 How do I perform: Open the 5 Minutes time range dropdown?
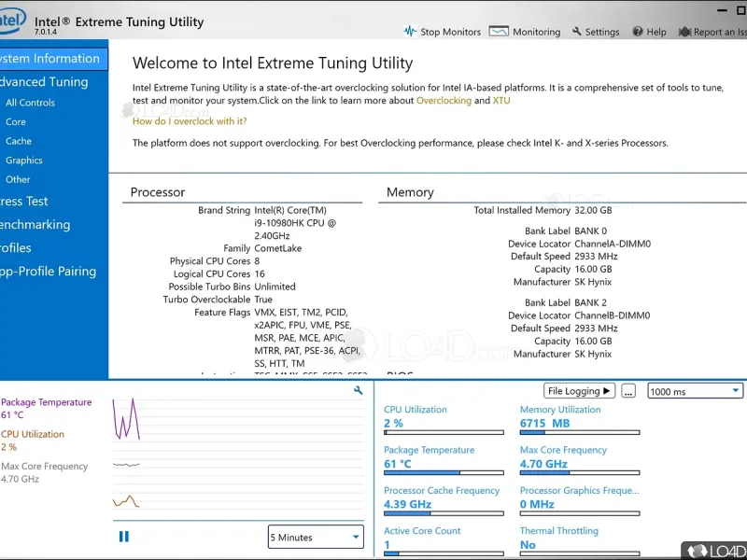point(316,538)
